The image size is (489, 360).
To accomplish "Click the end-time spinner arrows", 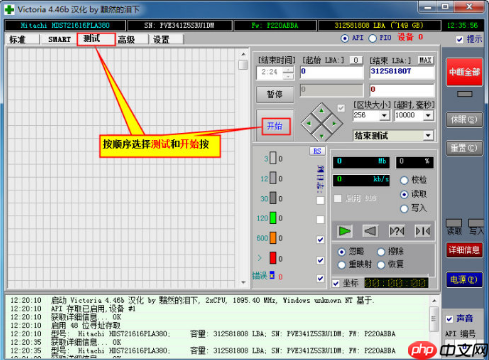I will 289,73.
